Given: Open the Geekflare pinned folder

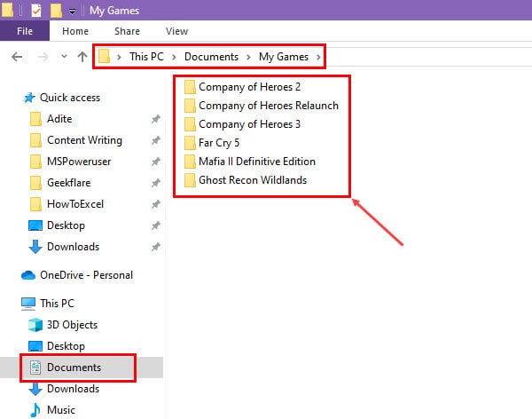Looking at the screenshot, I should click(69, 183).
